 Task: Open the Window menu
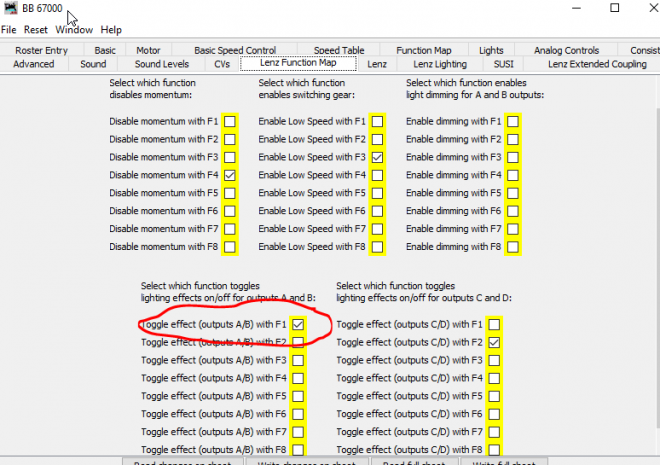coord(74,30)
